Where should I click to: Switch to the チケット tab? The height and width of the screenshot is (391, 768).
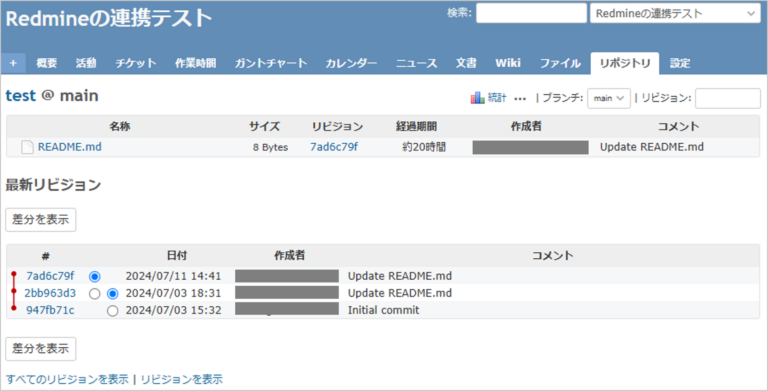click(x=136, y=63)
